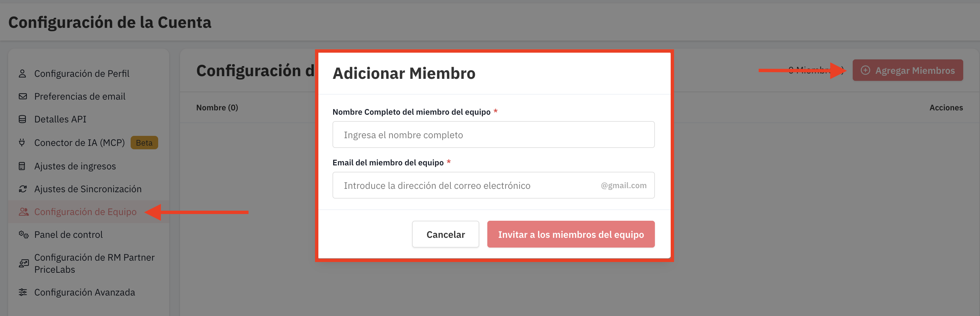Click the plus-circle icon on Agregar Miembros

865,70
